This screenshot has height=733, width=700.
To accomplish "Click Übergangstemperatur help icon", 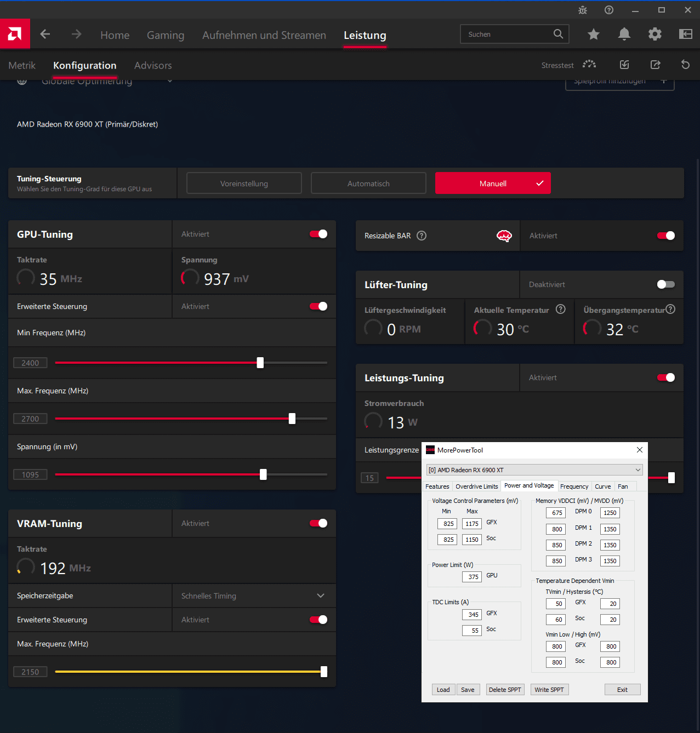I will pos(670,309).
